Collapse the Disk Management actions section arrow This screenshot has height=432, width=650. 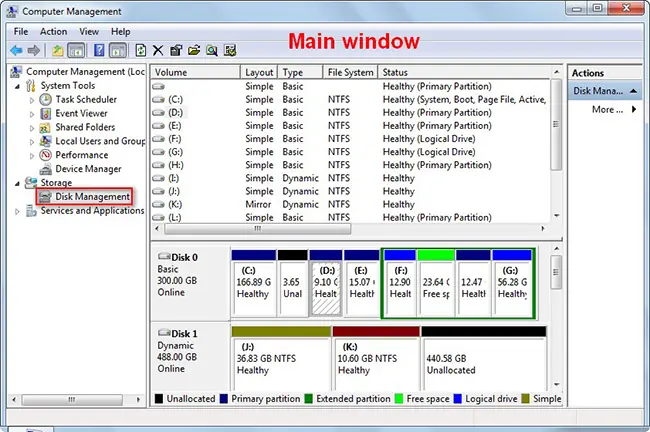633,91
